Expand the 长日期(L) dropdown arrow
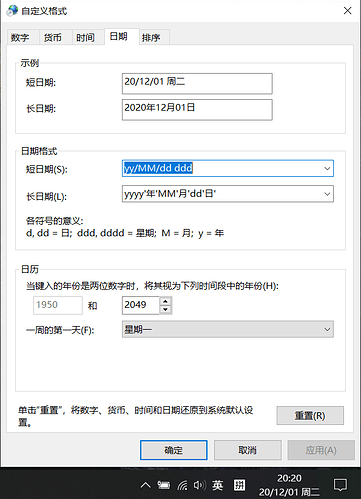Image resolution: width=361 pixels, height=499 pixels. click(327, 194)
